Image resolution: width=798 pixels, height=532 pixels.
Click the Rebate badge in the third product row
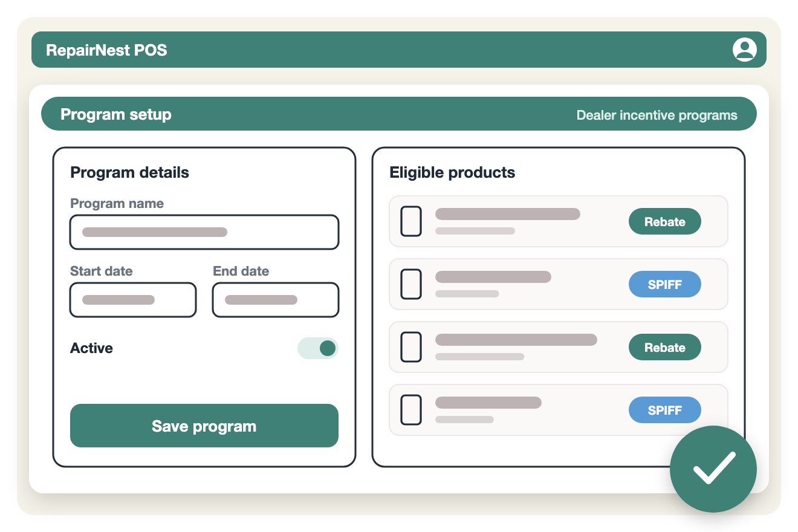(x=665, y=347)
